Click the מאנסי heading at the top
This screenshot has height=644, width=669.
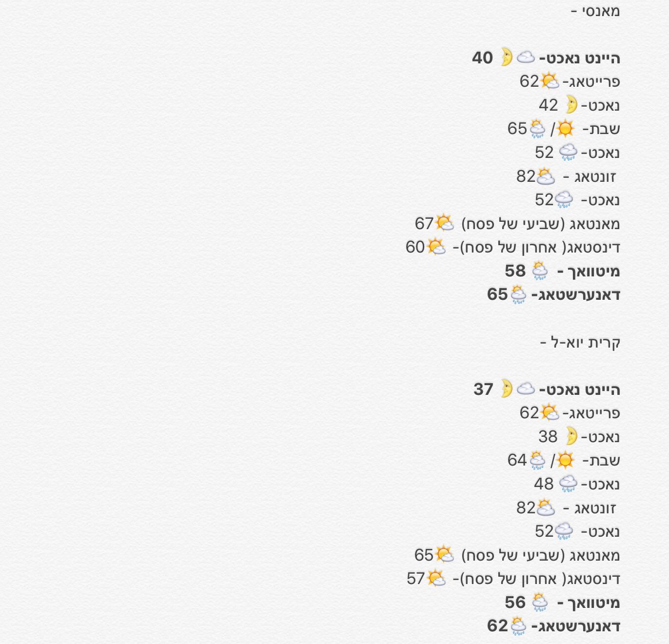coord(595,11)
